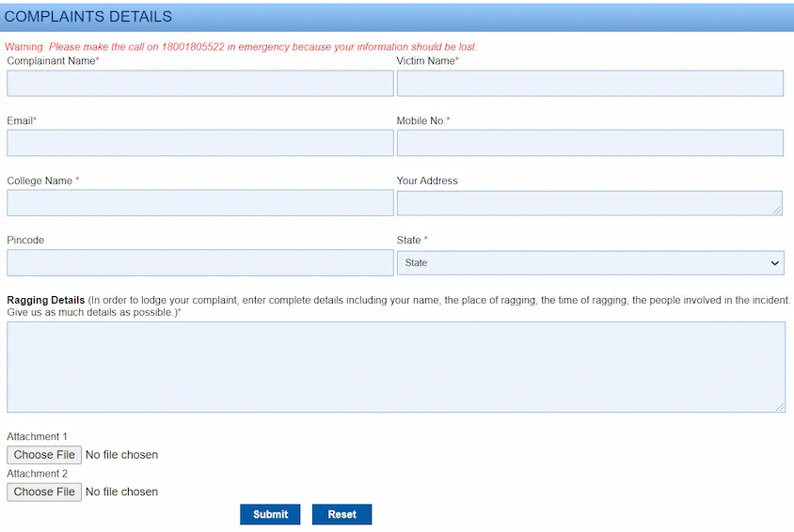Screen dimensions: 794x532
Task: Click the Attachment 1 label
Action: [37, 436]
